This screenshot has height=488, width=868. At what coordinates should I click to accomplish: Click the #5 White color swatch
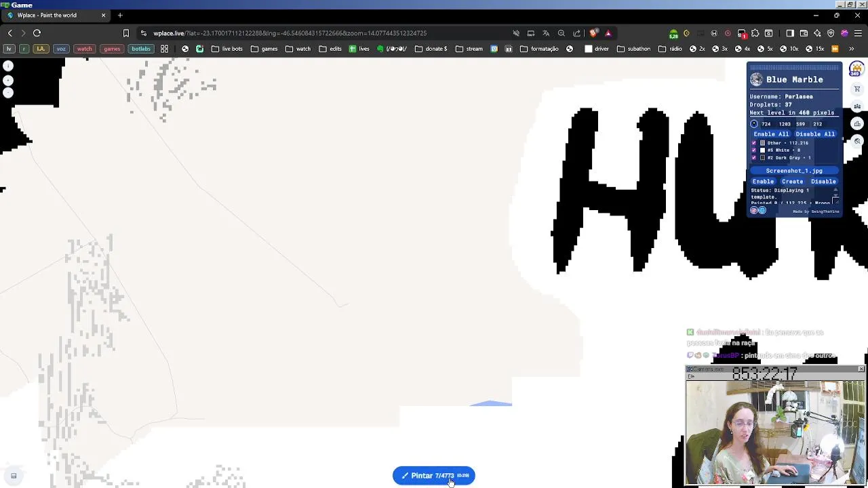pos(762,150)
